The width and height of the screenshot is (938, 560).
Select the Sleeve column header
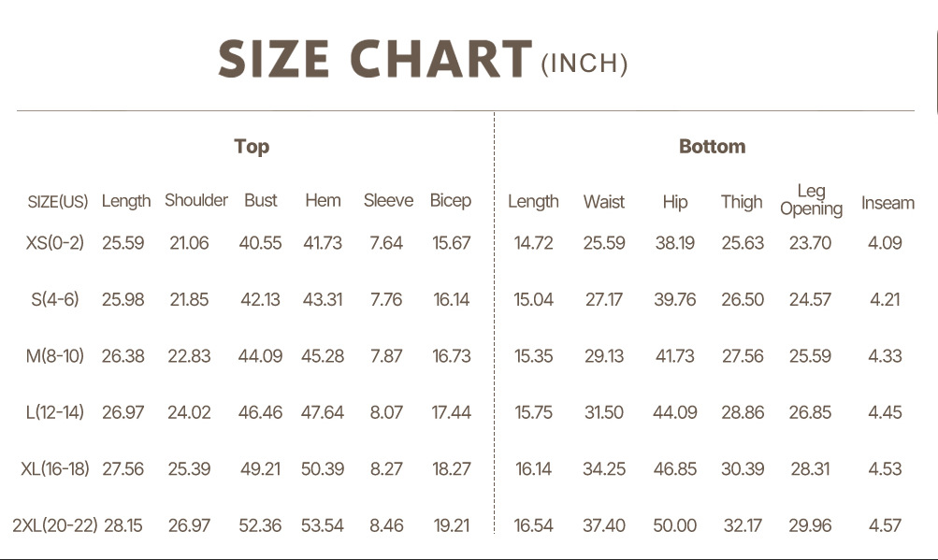pos(388,200)
